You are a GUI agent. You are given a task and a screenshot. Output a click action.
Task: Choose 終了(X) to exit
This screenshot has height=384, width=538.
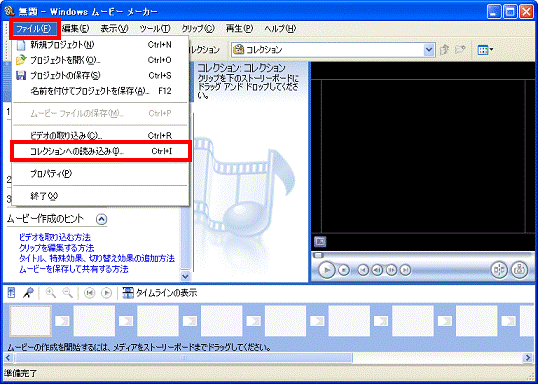tap(100, 196)
